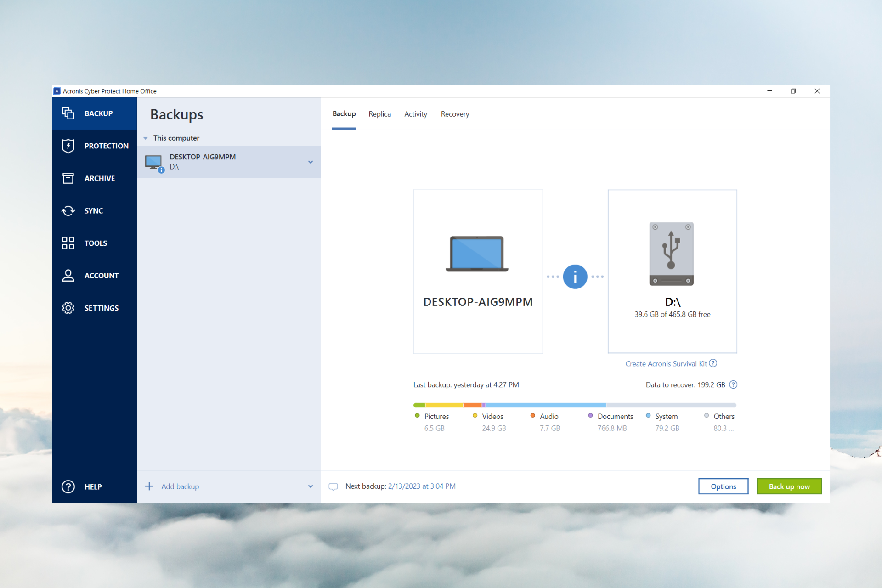Click the laptop icon in the source box
882x588 pixels.
477,254
